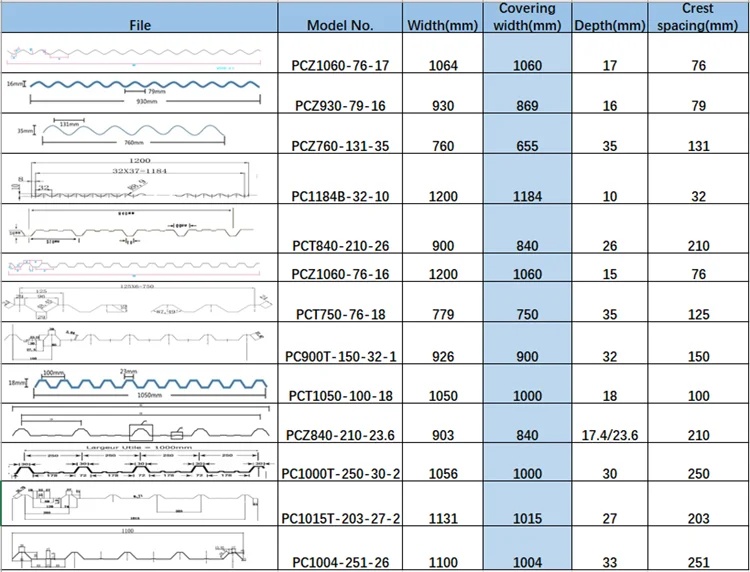
Task: Click the File column header
Action: point(140,26)
